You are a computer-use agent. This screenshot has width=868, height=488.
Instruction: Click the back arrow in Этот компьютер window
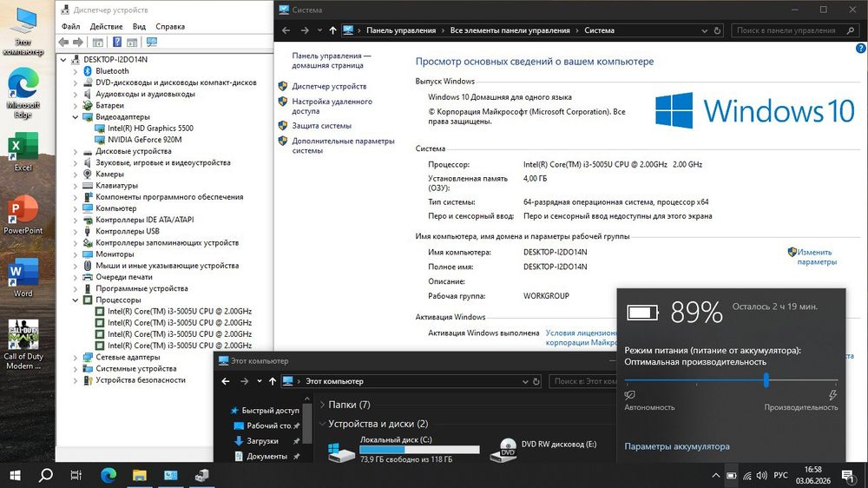click(x=226, y=381)
